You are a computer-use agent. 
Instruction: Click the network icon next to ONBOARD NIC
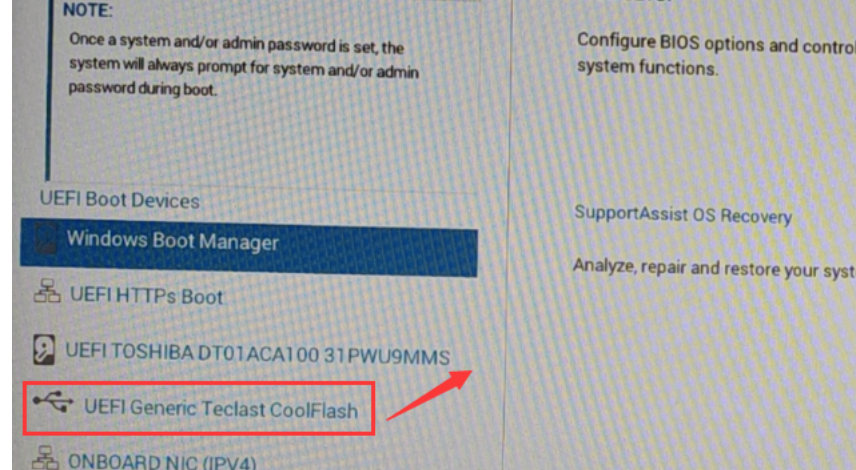[x=45, y=458]
